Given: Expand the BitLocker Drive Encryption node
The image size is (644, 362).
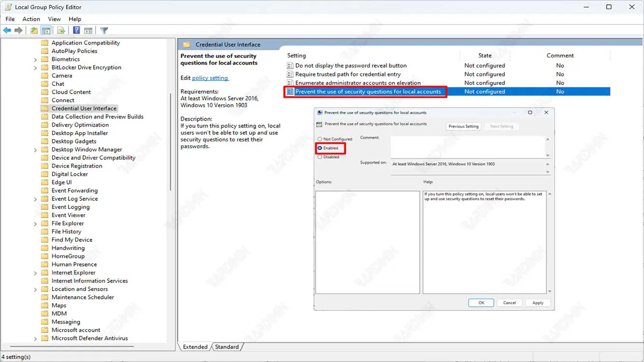Looking at the screenshot, I should pyautogui.click(x=35, y=68).
